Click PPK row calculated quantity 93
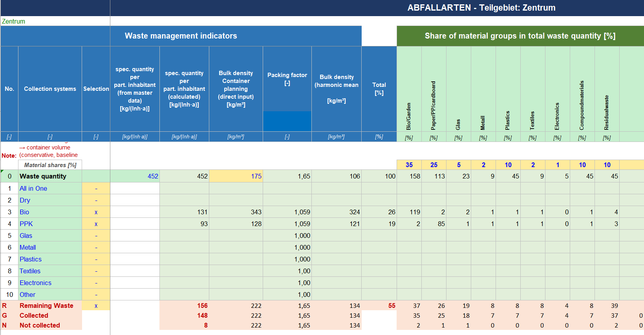The width and height of the screenshot is (644, 335). tap(184, 224)
